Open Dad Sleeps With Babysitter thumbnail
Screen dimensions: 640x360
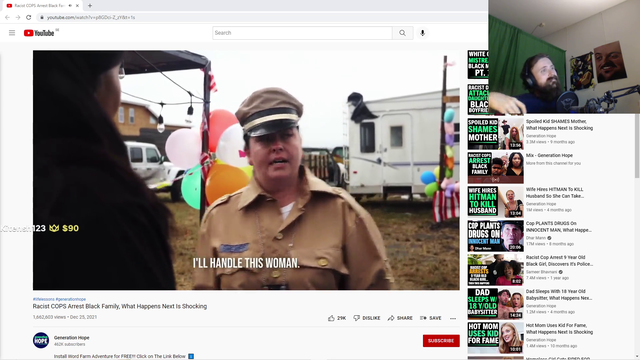(x=496, y=304)
